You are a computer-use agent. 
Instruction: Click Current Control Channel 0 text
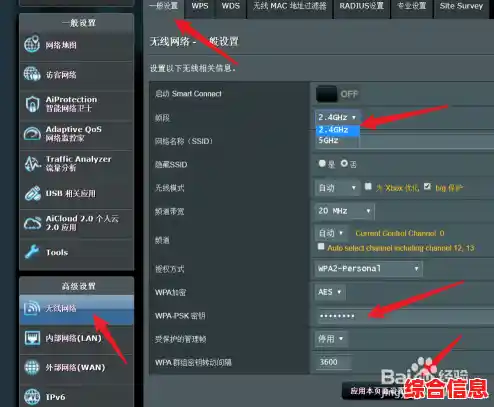click(400, 233)
